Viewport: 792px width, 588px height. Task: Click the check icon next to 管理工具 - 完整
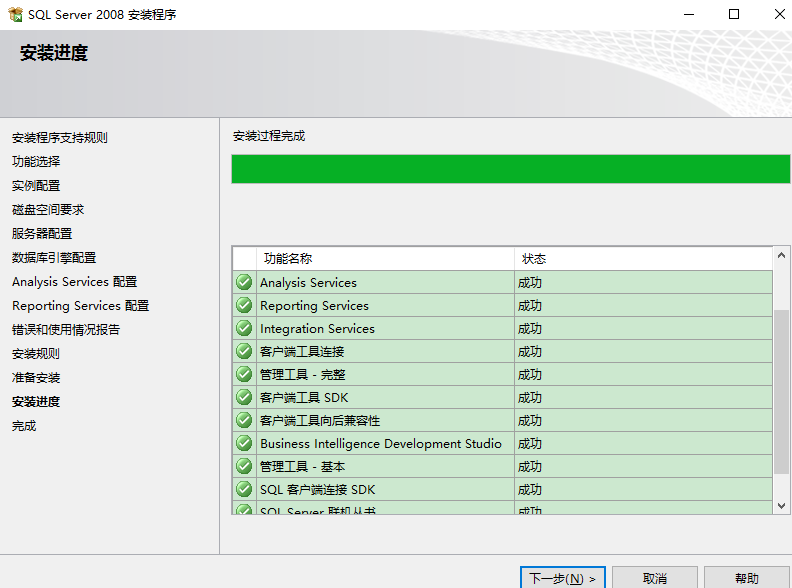tap(244, 374)
